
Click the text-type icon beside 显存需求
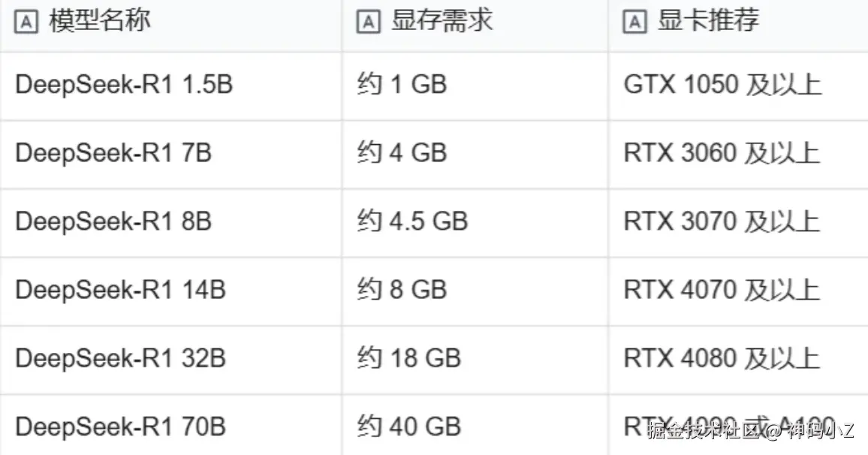pyautogui.click(x=368, y=23)
